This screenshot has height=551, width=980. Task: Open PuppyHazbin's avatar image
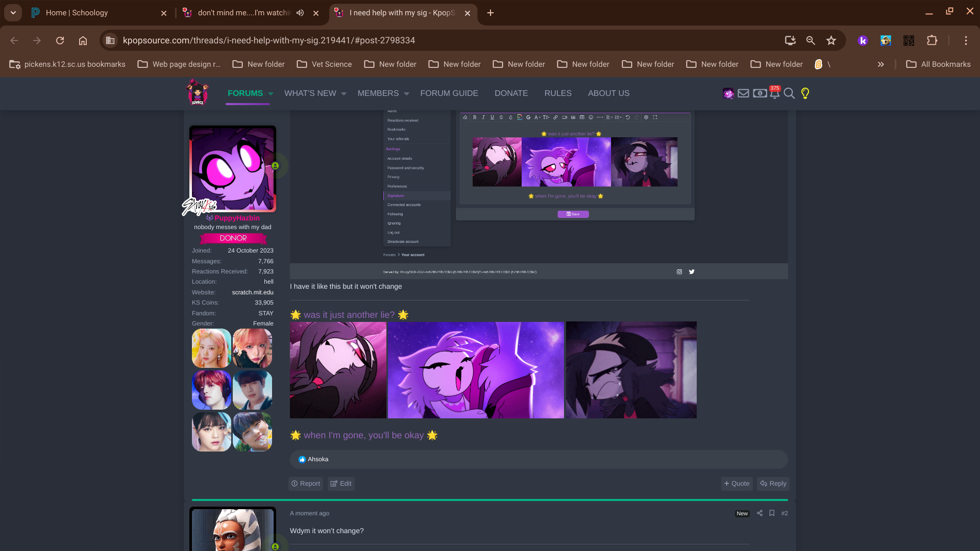click(x=233, y=169)
